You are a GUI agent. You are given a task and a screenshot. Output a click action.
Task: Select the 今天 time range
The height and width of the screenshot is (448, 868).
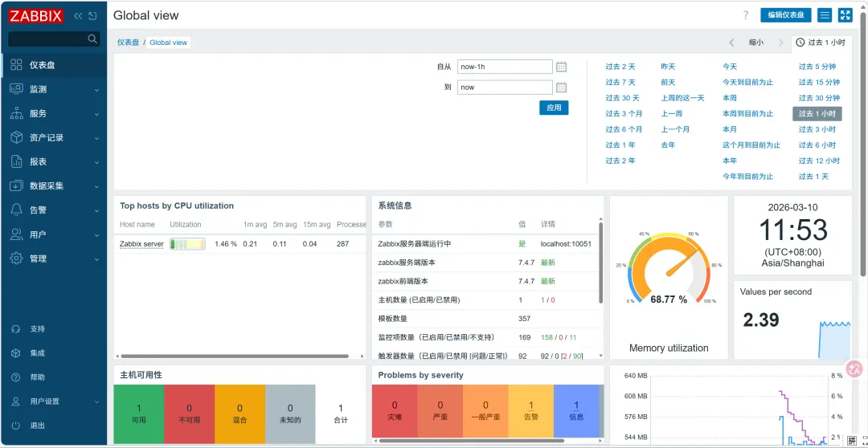coord(730,67)
